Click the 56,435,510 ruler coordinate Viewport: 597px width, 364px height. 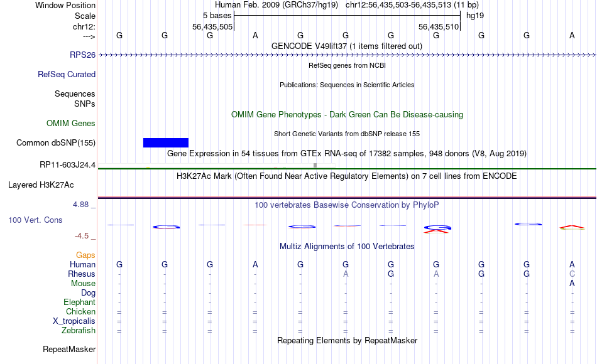[439, 26]
